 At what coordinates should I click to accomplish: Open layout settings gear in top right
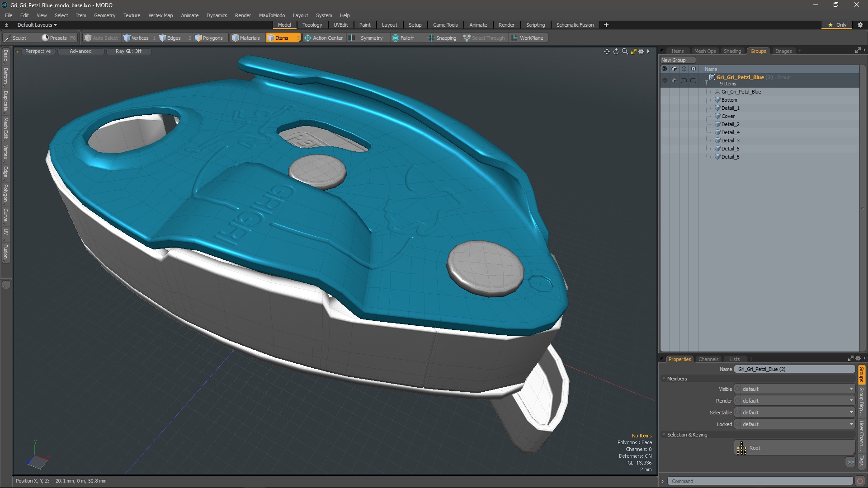click(x=860, y=25)
